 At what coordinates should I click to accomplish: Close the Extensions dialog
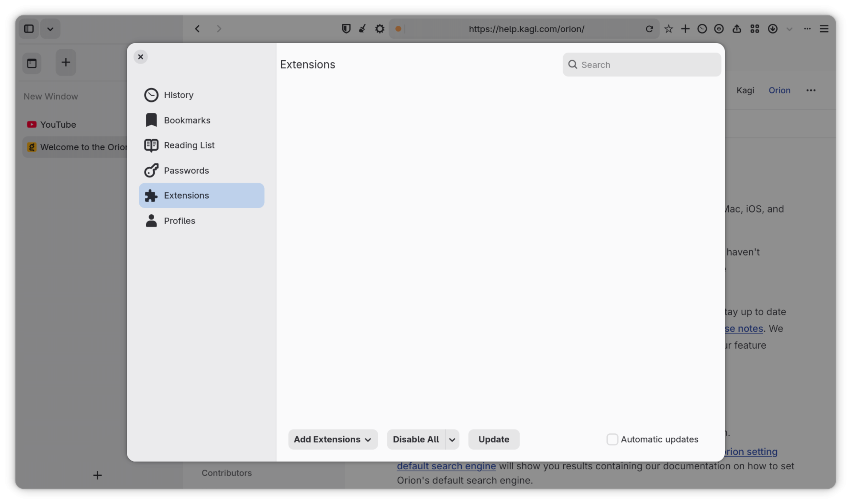[x=141, y=57]
